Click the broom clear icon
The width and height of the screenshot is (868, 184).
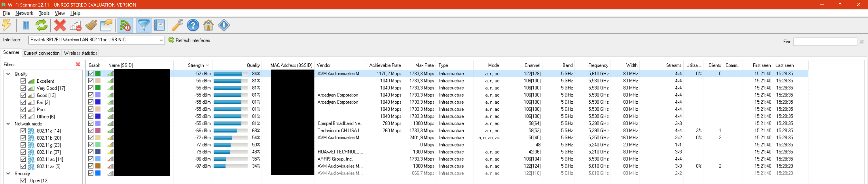[x=91, y=25]
